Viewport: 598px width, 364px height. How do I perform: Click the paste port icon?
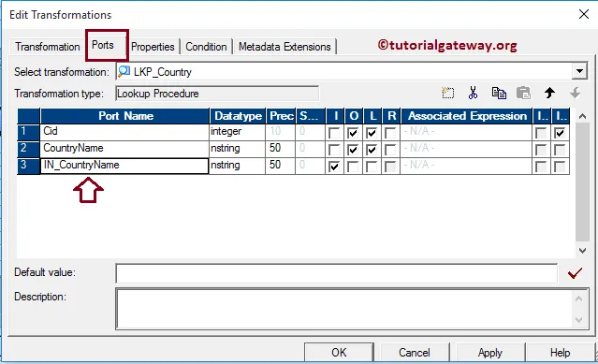click(523, 93)
